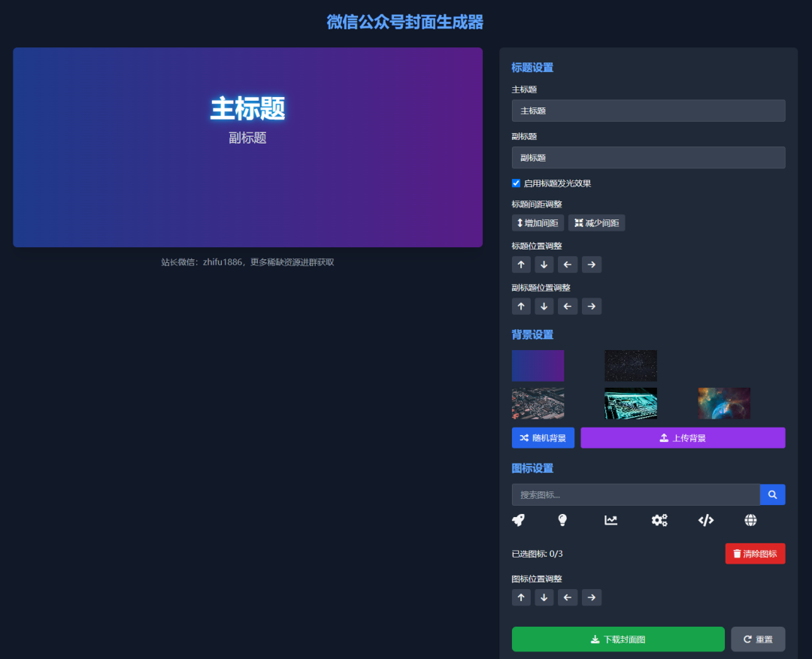Click 上传背景 button
Viewport: 812px width, 659px height.
(x=683, y=438)
